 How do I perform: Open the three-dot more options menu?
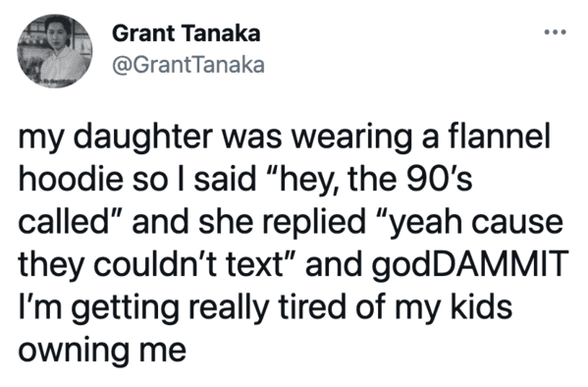556,32
